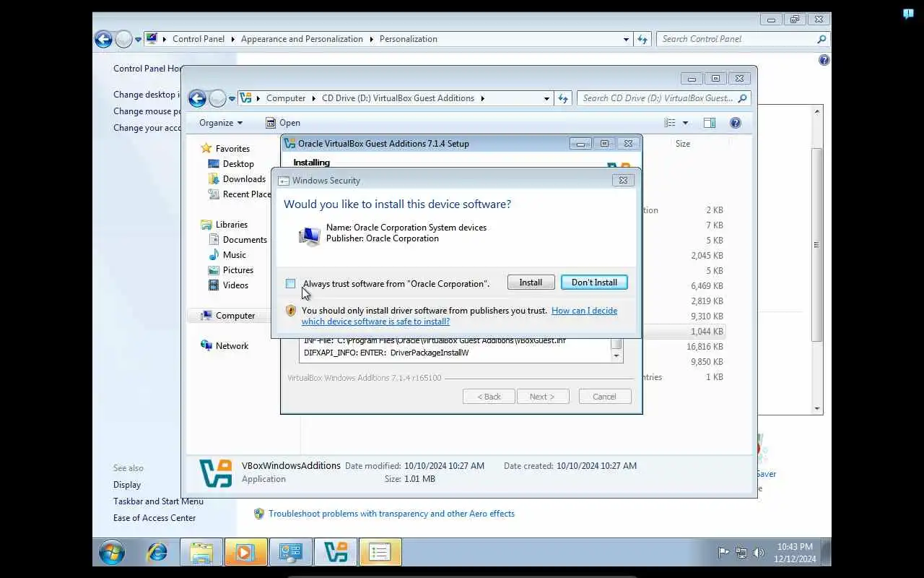Select the Favorites star icon
This screenshot has height=578, width=924.
click(x=206, y=148)
